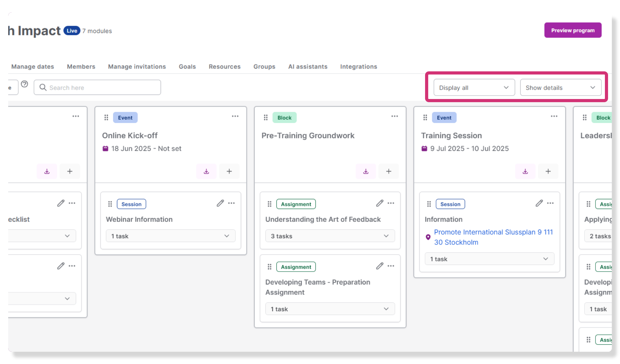The width and height of the screenshot is (620, 364).
Task: Click the Search here input field
Action: (x=97, y=87)
